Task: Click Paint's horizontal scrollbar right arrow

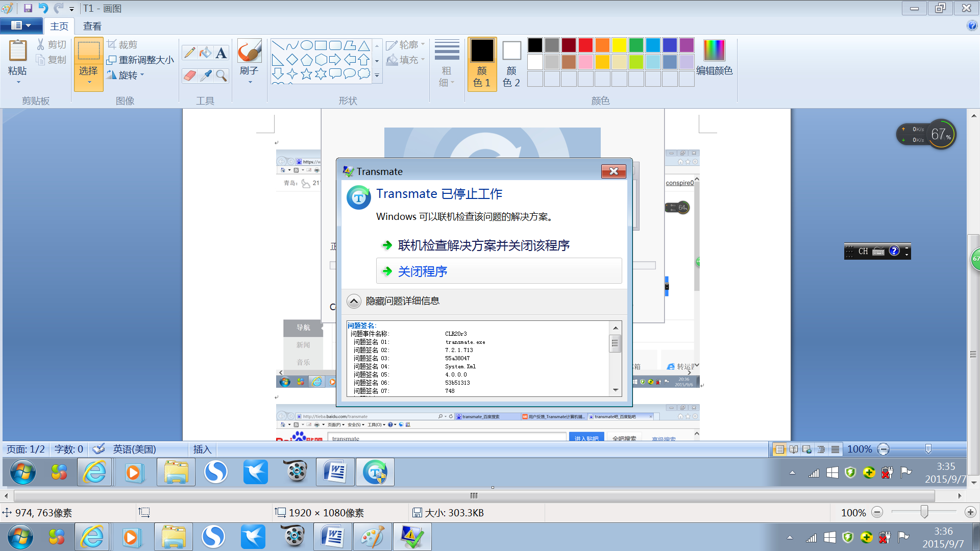Action: [960, 495]
